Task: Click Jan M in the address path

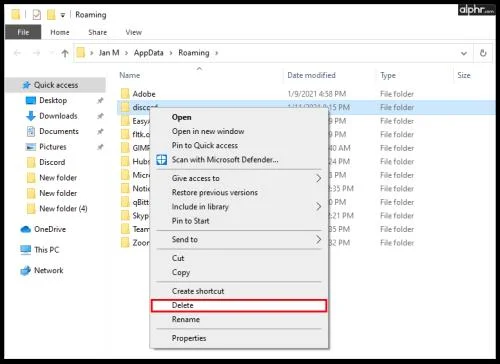Action: [109, 53]
